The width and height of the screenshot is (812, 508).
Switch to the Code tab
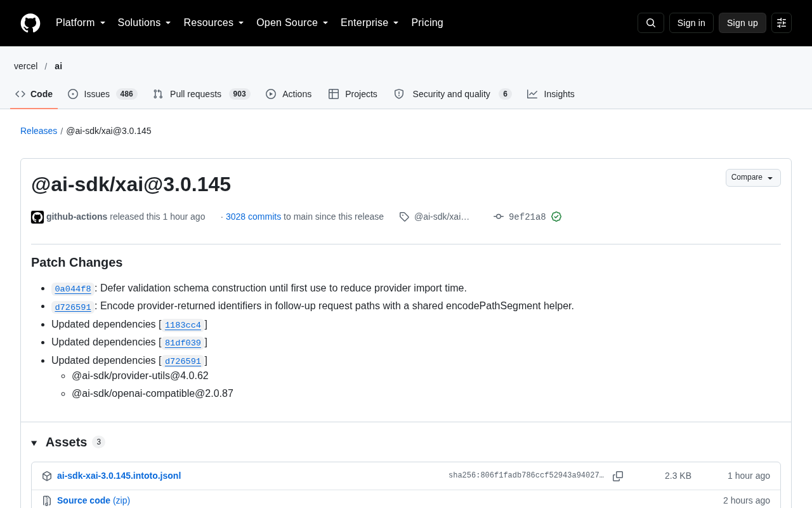(x=34, y=94)
